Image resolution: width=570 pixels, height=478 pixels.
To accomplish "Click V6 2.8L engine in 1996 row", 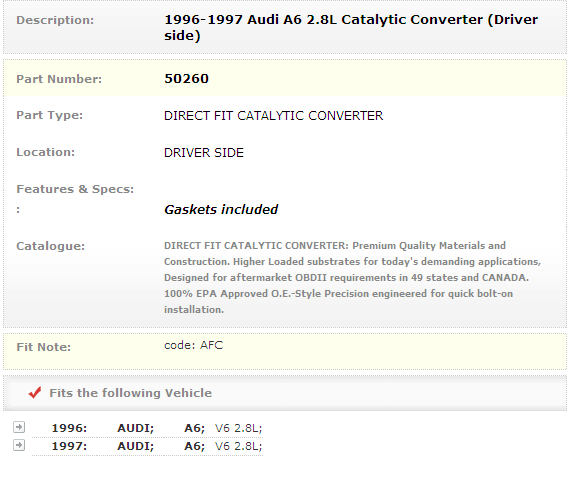I will coord(238,428).
